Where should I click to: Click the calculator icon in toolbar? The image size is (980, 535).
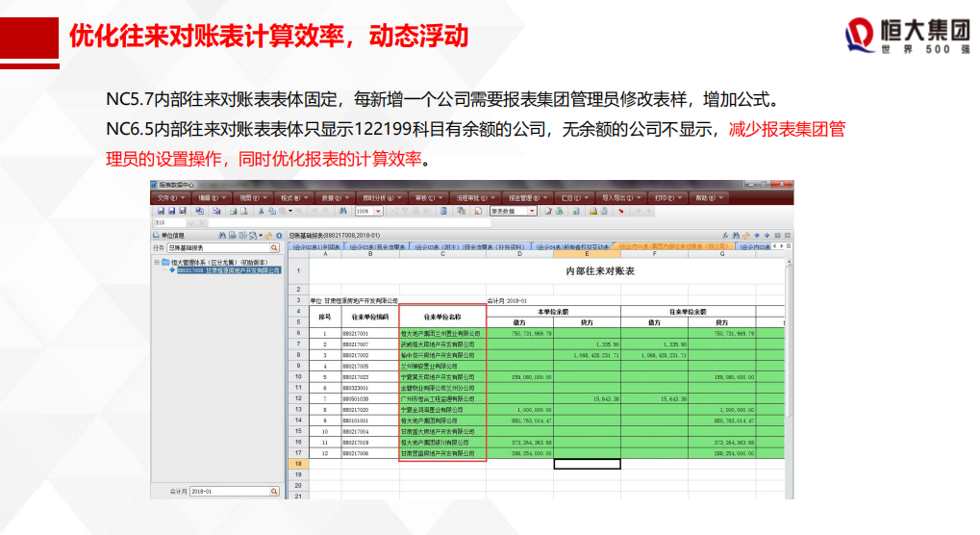tap(443, 212)
